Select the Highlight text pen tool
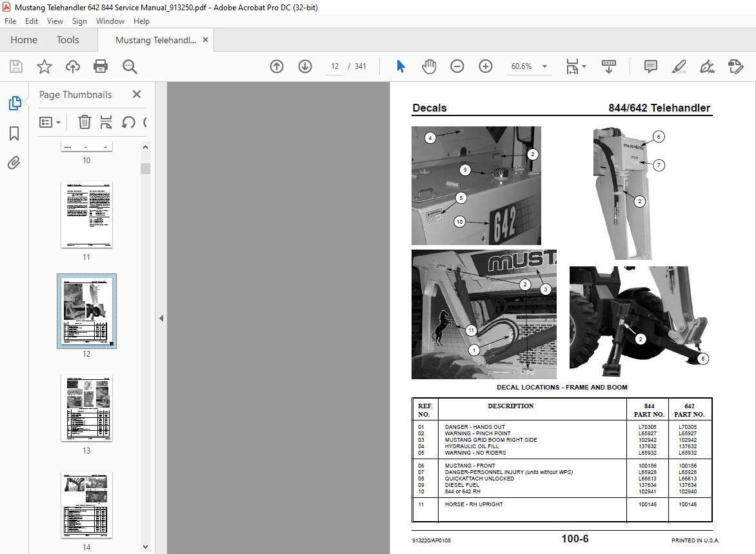 pyautogui.click(x=679, y=66)
